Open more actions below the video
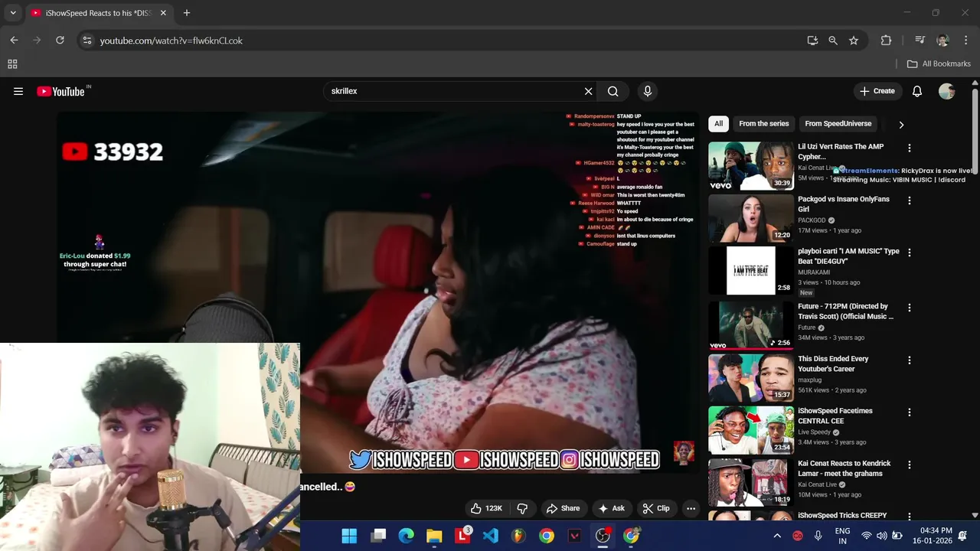 [x=691, y=508]
